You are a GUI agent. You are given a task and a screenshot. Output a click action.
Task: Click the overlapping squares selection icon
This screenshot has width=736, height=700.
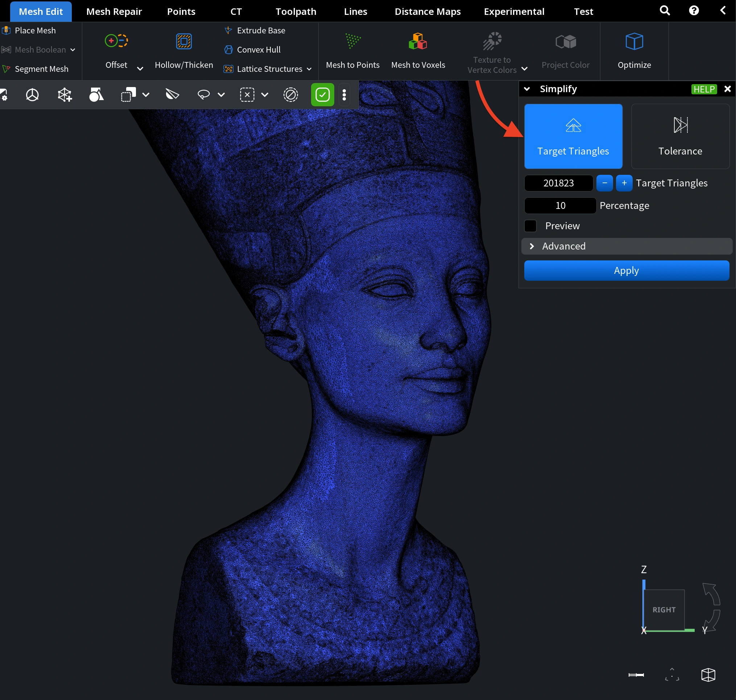[x=129, y=95]
